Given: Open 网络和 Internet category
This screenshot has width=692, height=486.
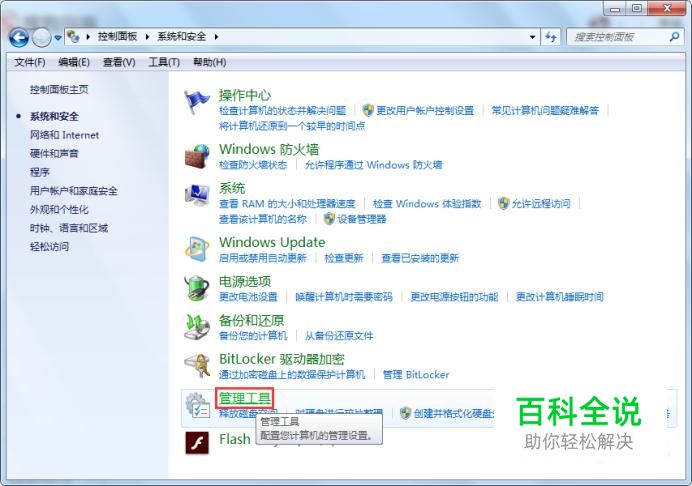Looking at the screenshot, I should pyautogui.click(x=64, y=135).
